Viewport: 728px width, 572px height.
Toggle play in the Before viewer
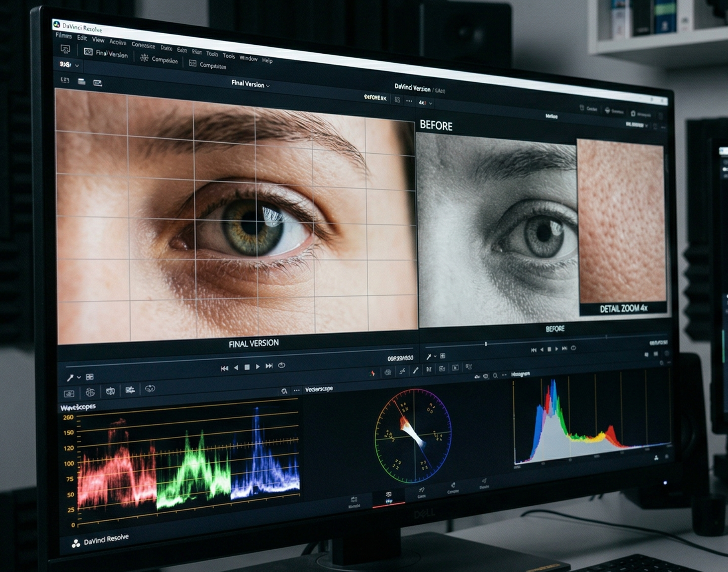pos(556,349)
